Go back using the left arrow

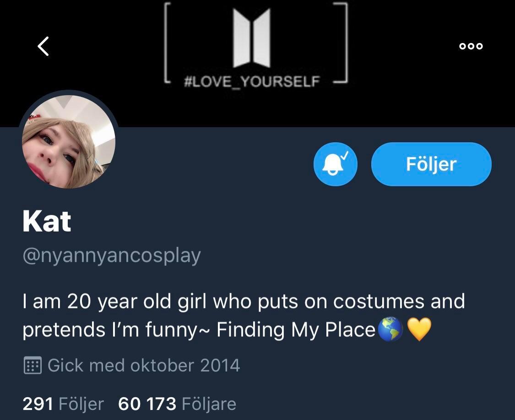tap(43, 46)
